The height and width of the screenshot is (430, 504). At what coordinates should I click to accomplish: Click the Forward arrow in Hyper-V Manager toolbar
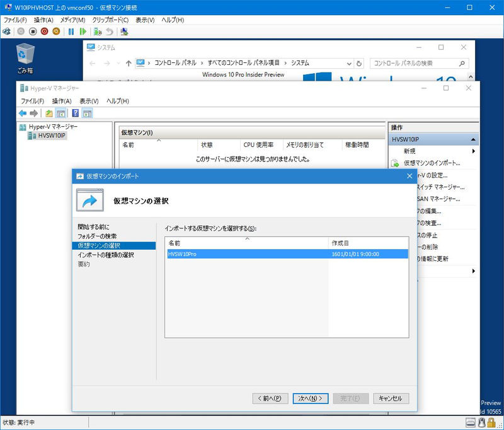tap(33, 113)
